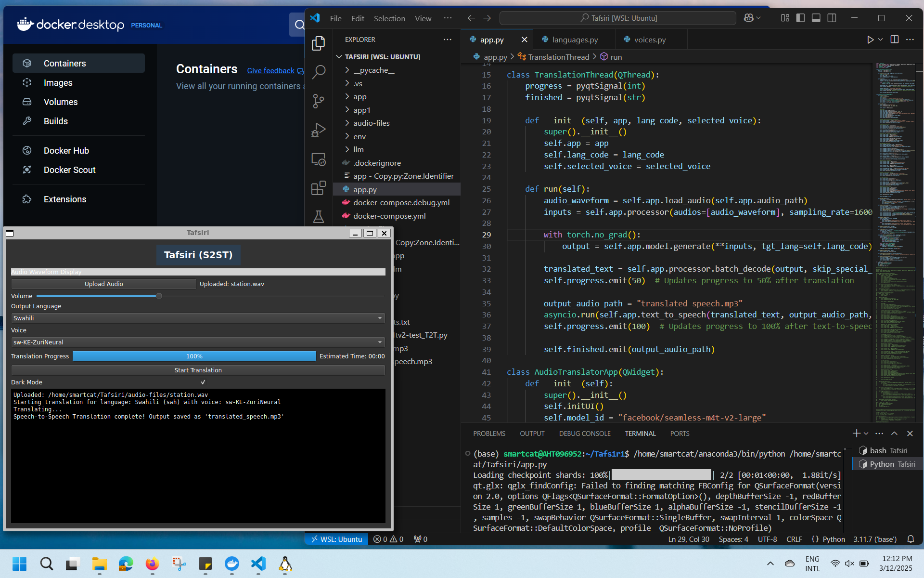
Task: Open notifications bell in status bar
Action: 911,539
